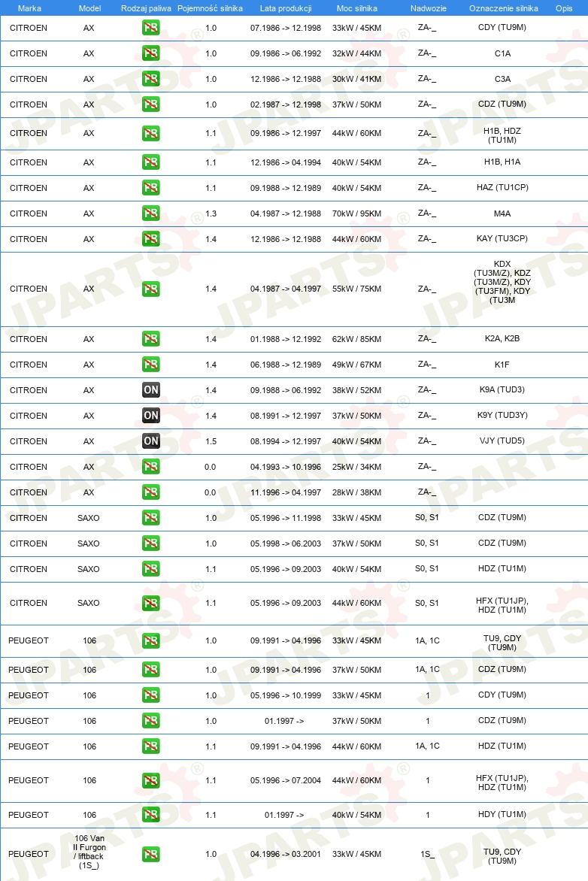Click the petrol icon in the SAXO 05.1996 -> 11.1998 row
The height and width of the screenshot is (881, 588).
[x=150, y=518]
